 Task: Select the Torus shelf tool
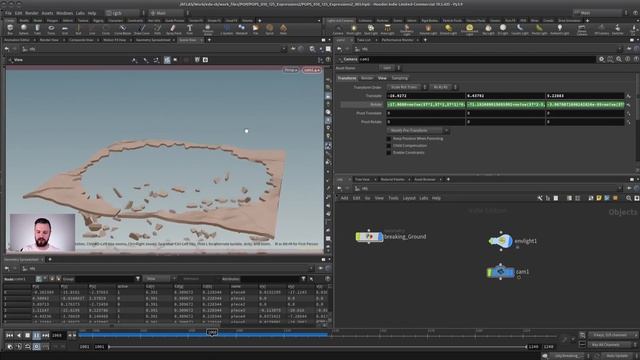click(51, 29)
